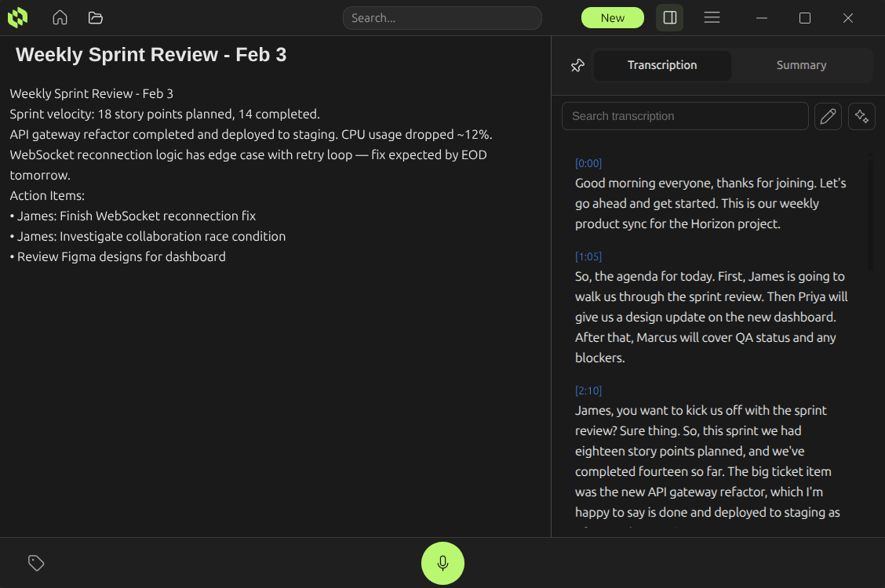Click the app logo in top-left corner
The height and width of the screenshot is (588, 885).
coord(17,17)
